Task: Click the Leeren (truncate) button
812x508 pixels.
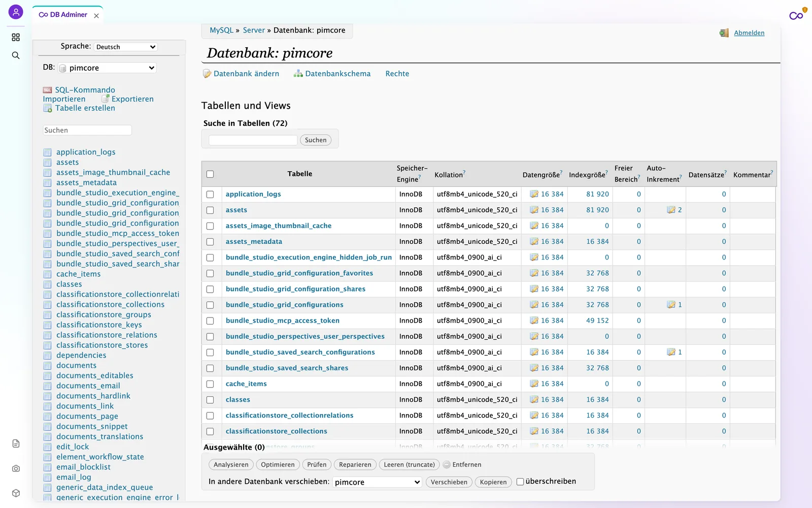Action: [410, 464]
